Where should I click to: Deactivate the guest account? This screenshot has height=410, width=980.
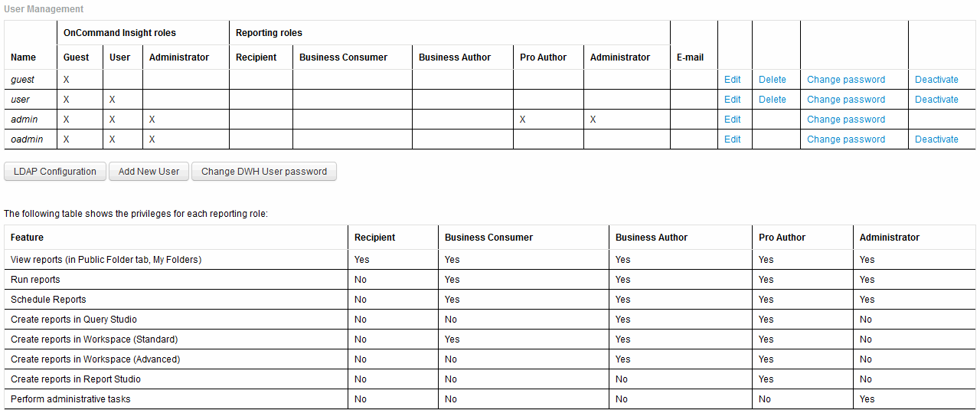[x=936, y=80]
